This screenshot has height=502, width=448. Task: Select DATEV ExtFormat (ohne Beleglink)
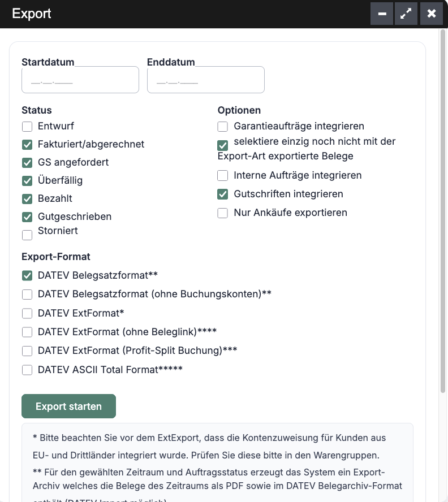(27, 332)
